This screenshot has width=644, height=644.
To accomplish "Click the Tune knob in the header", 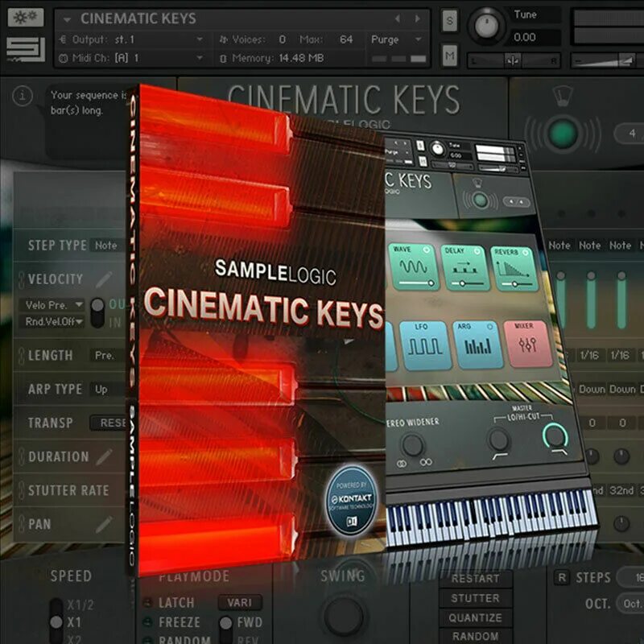I will pos(486,26).
